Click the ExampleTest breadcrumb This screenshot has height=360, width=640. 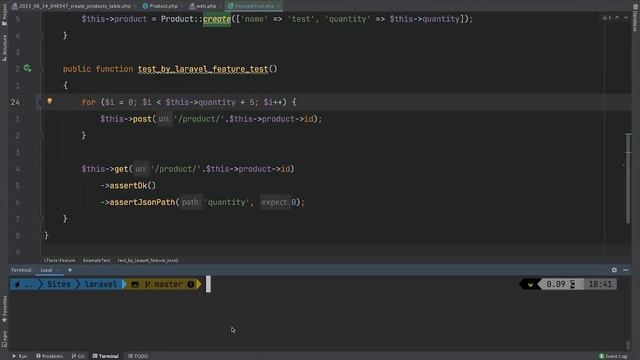pyautogui.click(x=97, y=260)
